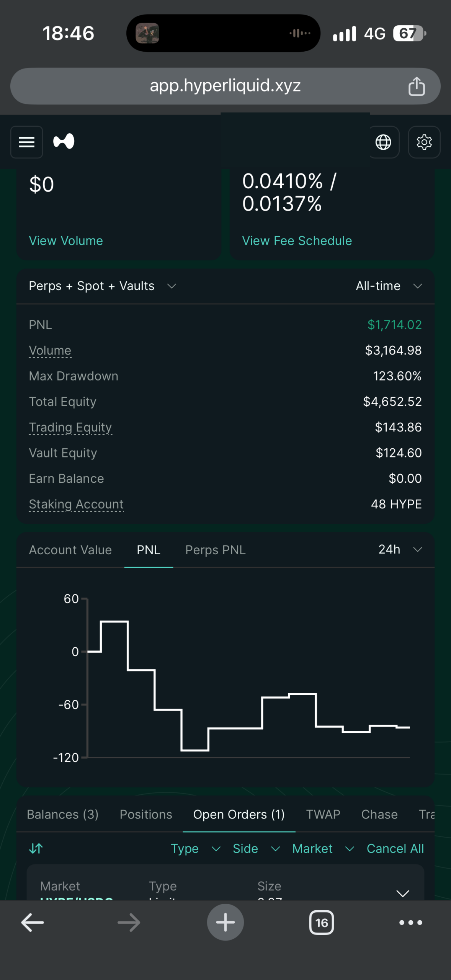Open the language globe icon
The image size is (451, 980).
tap(383, 142)
